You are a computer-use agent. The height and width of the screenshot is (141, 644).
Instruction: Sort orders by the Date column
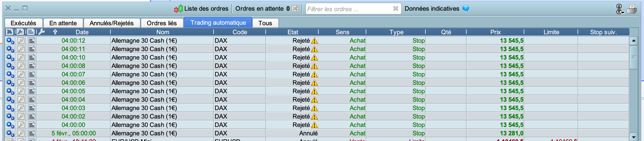[82, 32]
